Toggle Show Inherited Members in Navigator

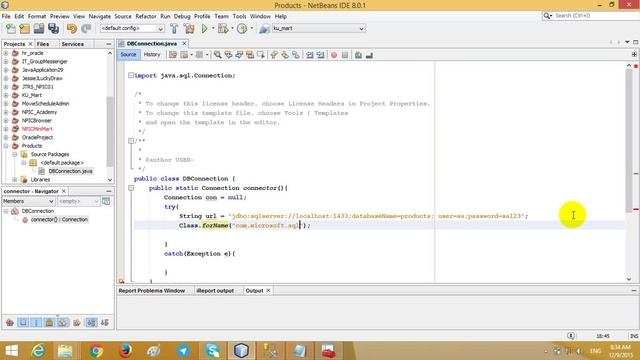10,322
